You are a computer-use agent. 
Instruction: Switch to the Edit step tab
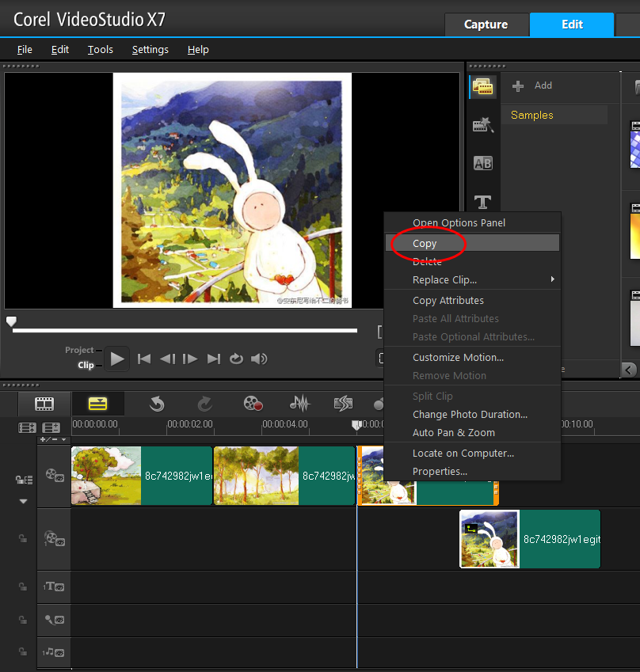coord(572,25)
